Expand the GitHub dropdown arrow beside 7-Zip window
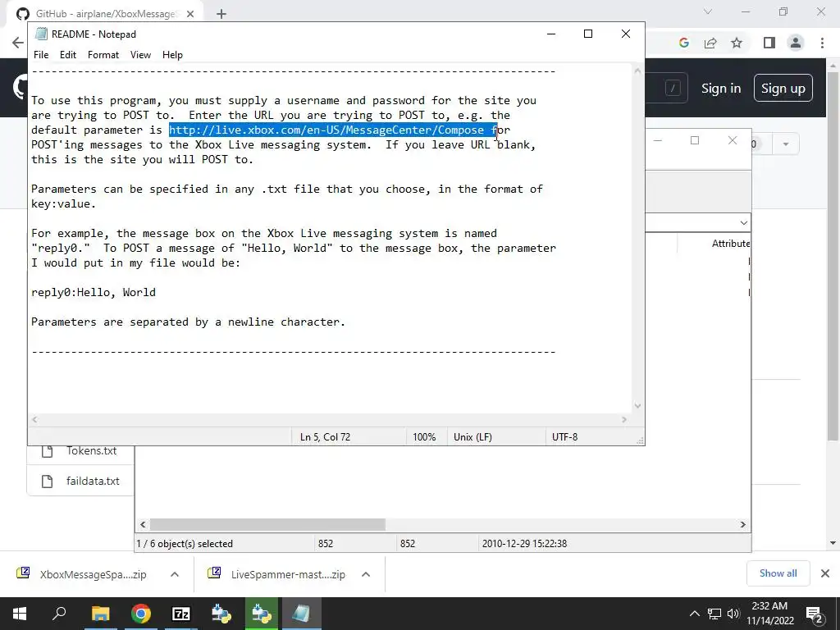 pos(786,144)
